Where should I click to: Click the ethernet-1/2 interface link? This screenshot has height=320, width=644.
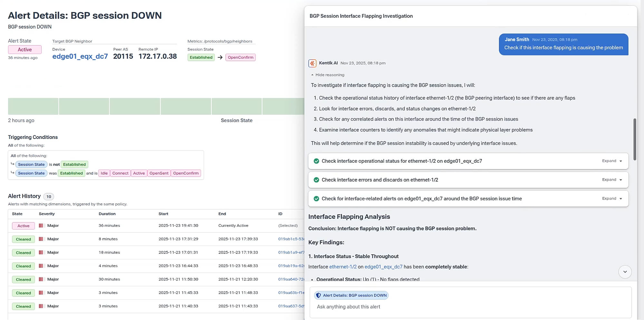(x=342, y=267)
